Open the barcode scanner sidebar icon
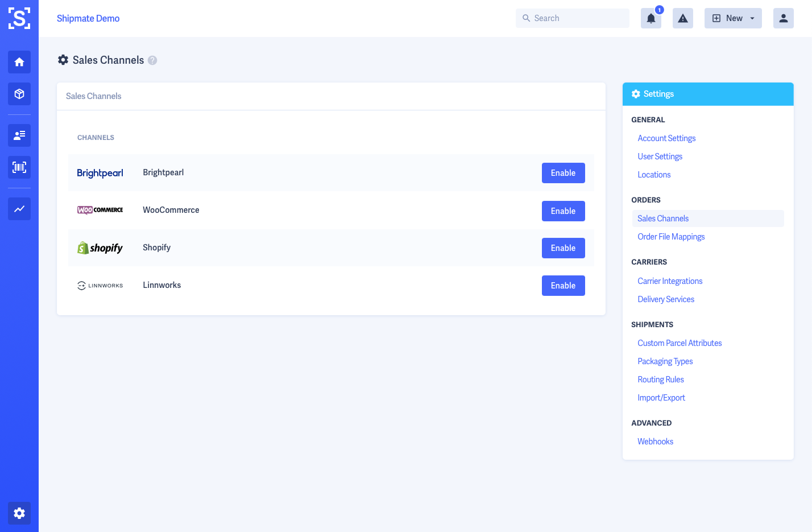Screen dimensions: 812x532 (x=19, y=167)
